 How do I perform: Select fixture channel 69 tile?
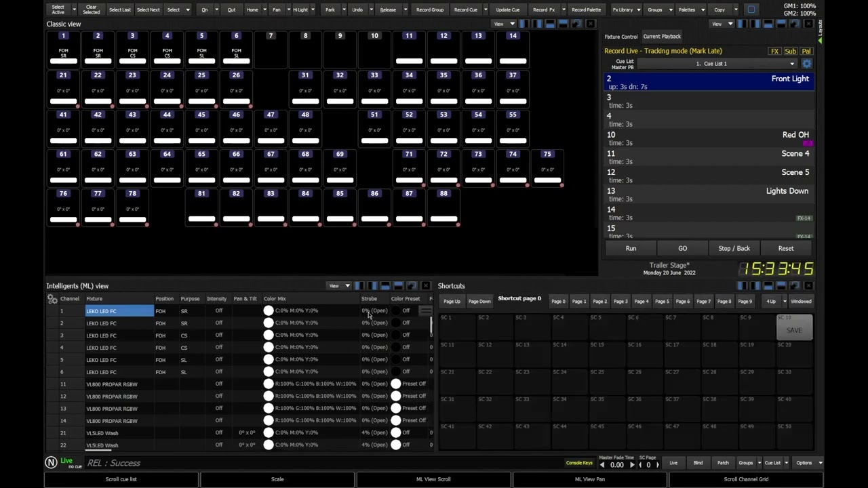tap(340, 167)
